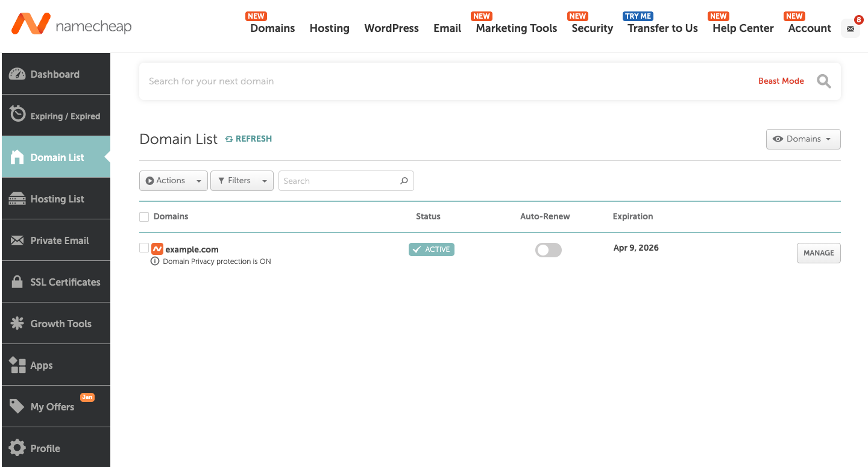Open SSL Certificates section
The height and width of the screenshot is (467, 868).
[65, 281]
